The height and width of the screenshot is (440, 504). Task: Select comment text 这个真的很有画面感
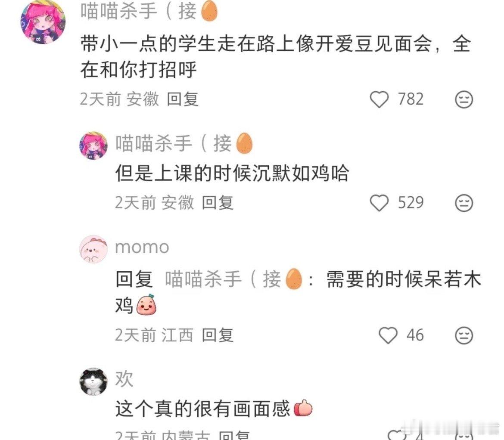pos(203,409)
